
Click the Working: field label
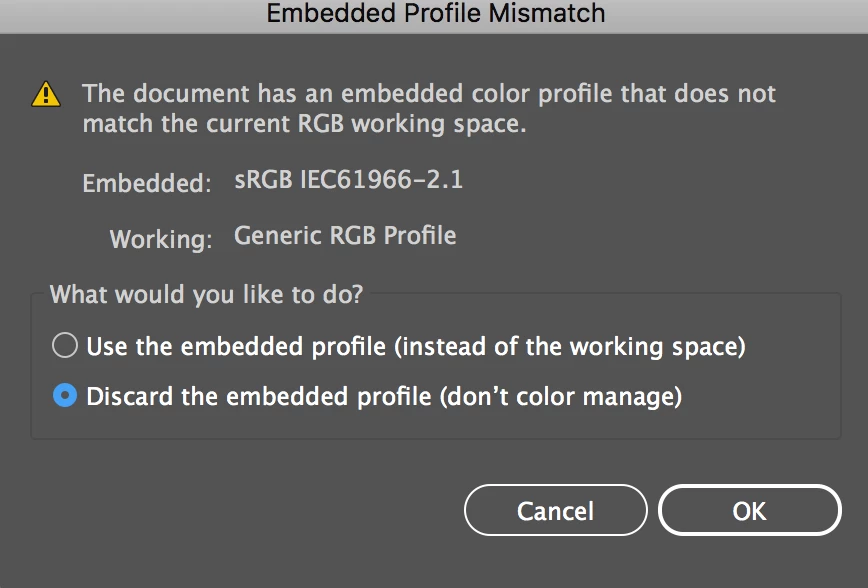tap(161, 239)
